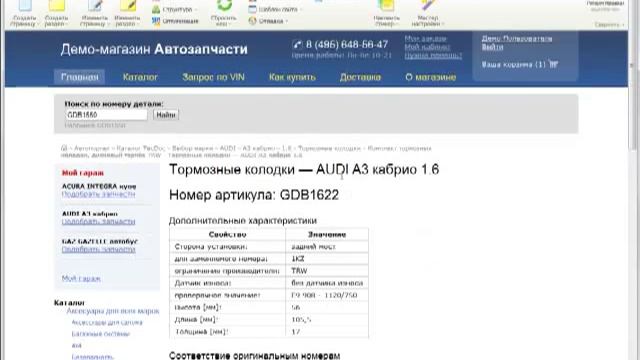Open the Нужна помощь link
The height and width of the screenshot is (360, 640).
[x=433, y=56]
